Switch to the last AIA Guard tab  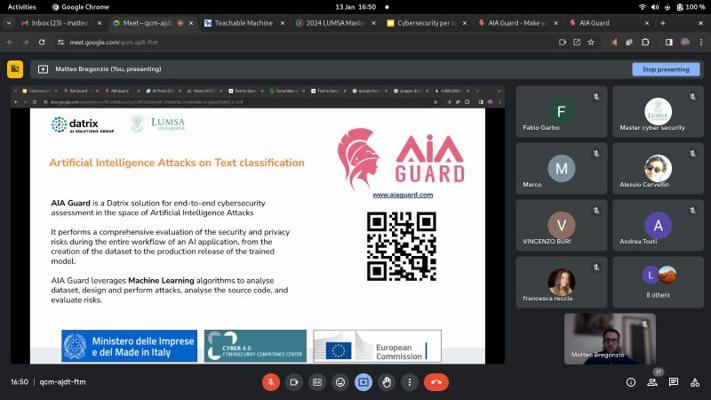(x=608, y=23)
